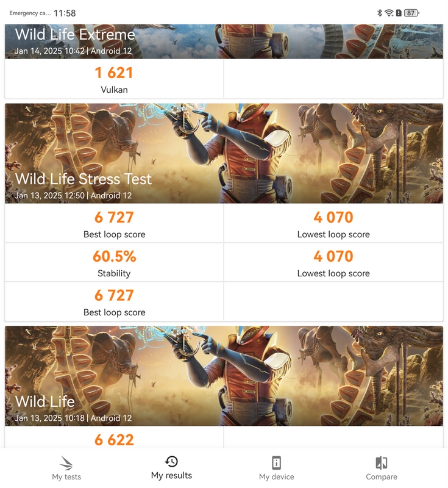This screenshot has width=448, height=488.
Task: Tap the 1 621 Vulkan score
Action: pyautogui.click(x=114, y=79)
